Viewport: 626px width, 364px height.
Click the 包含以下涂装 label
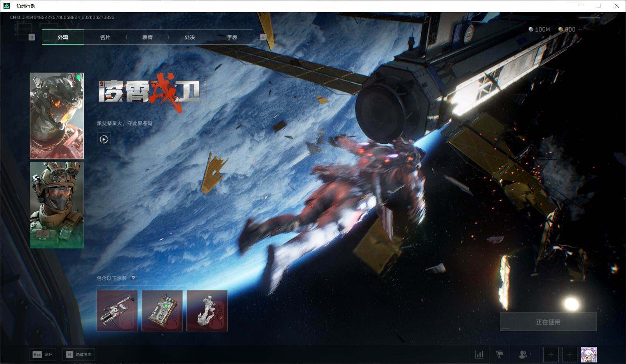112,278
